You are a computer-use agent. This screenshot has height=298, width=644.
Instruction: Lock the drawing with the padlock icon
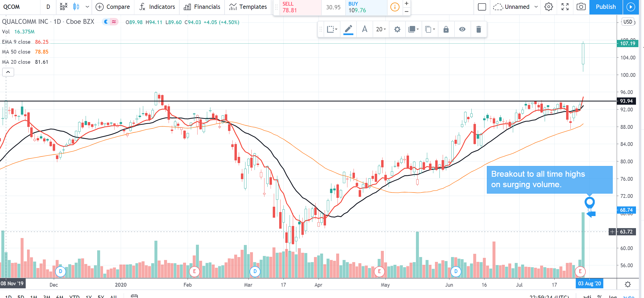point(446,29)
